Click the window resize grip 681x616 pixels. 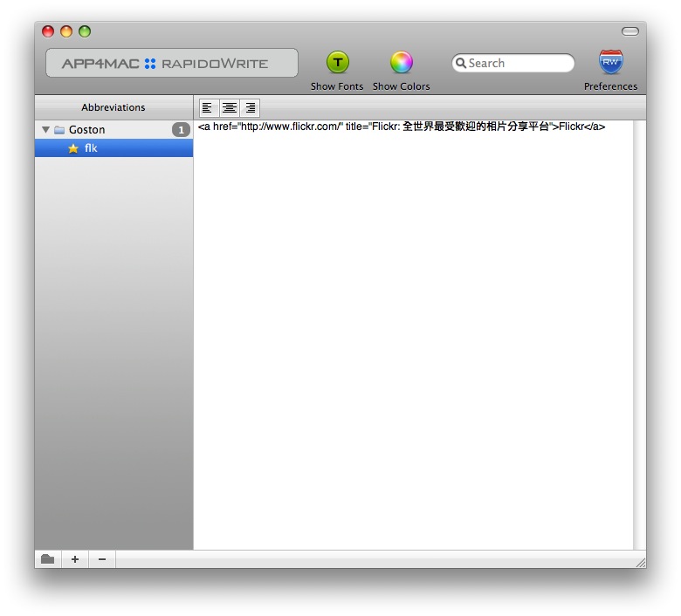[641, 563]
